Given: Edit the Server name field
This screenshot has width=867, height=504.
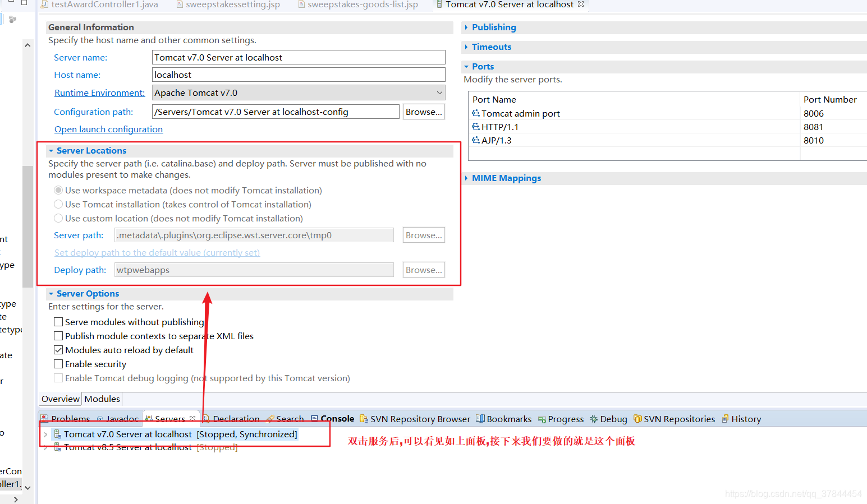Looking at the screenshot, I should click(299, 57).
